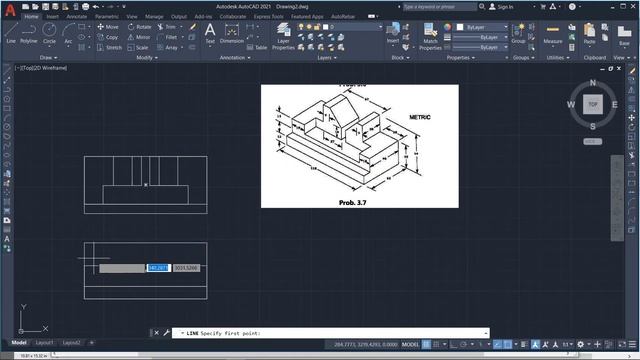The image size is (640, 360).
Task: Click the Base view icon
Action: point(624,35)
